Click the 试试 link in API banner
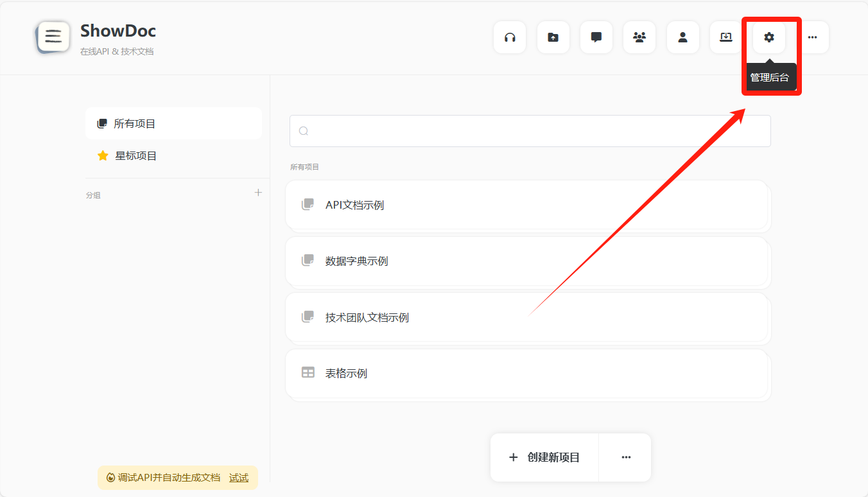 pyautogui.click(x=239, y=478)
